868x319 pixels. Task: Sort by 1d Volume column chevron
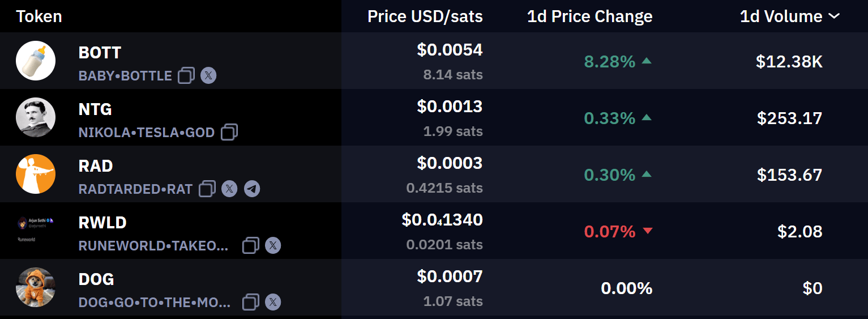[x=834, y=16]
